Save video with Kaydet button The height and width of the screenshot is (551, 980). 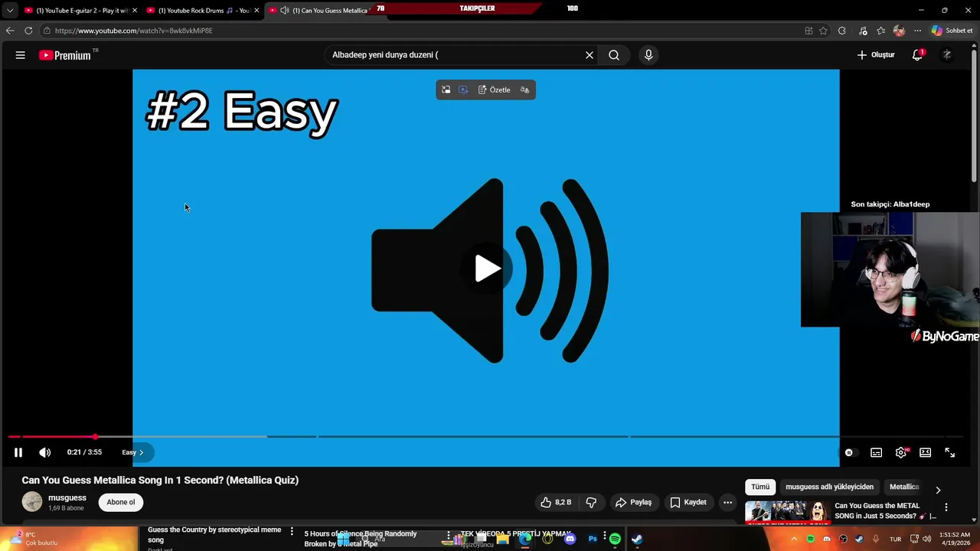point(688,502)
